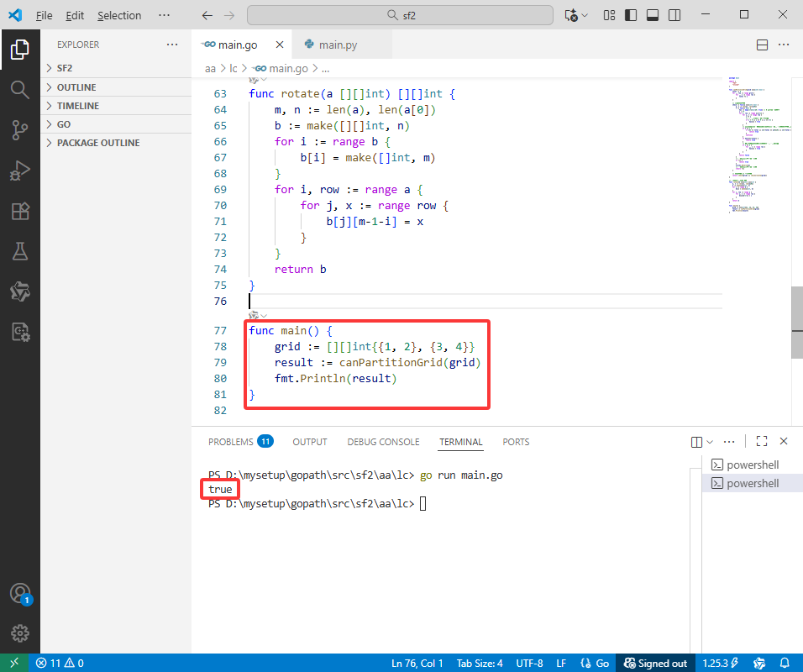Click the editor vertical scrollbar thumb
The width and height of the screenshot is (803, 672).
pyautogui.click(x=797, y=323)
